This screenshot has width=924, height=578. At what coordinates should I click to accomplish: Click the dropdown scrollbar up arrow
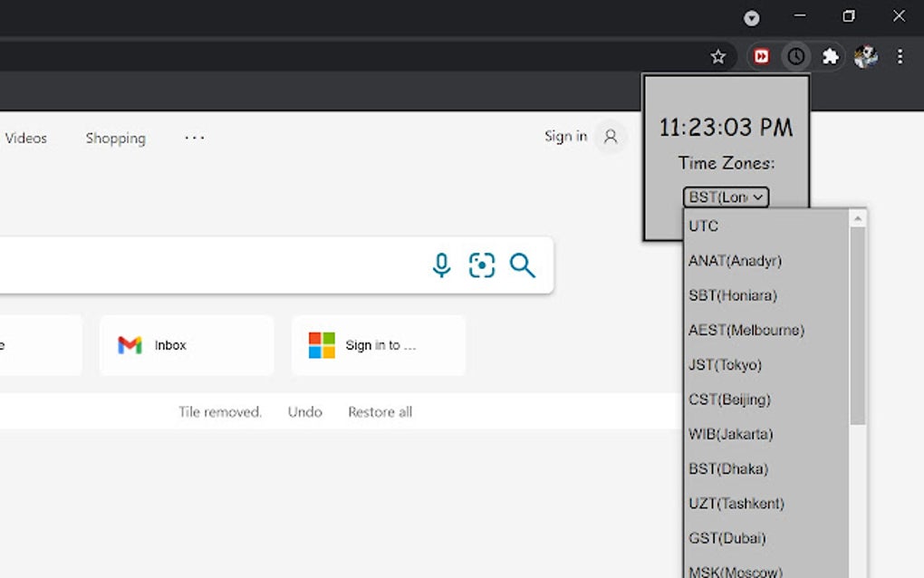click(x=857, y=217)
